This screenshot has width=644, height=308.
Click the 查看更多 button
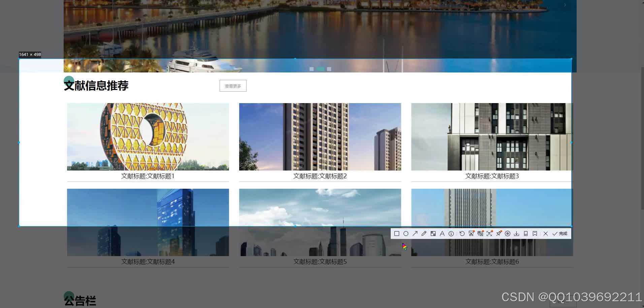233,86
